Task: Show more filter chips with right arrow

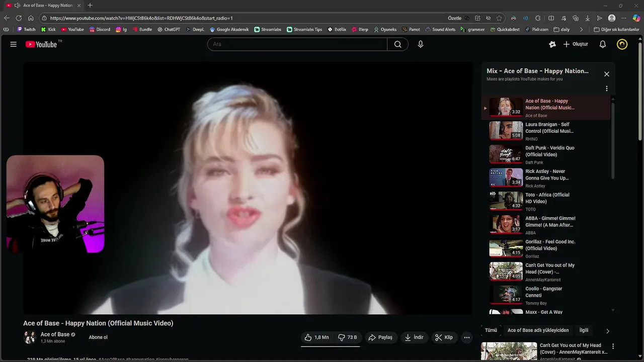Action: pos(607,331)
